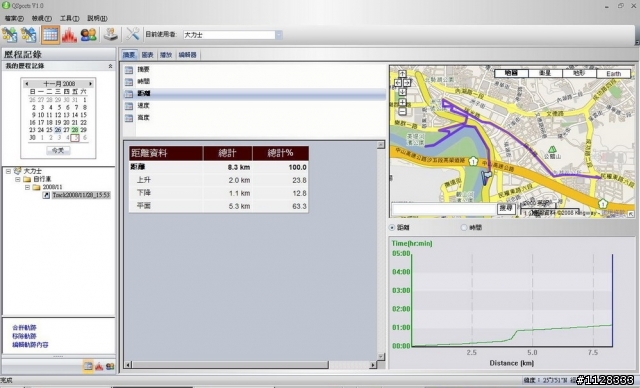640x388 pixels.
Task: Click the 時間 list row icon
Action: coord(129,82)
